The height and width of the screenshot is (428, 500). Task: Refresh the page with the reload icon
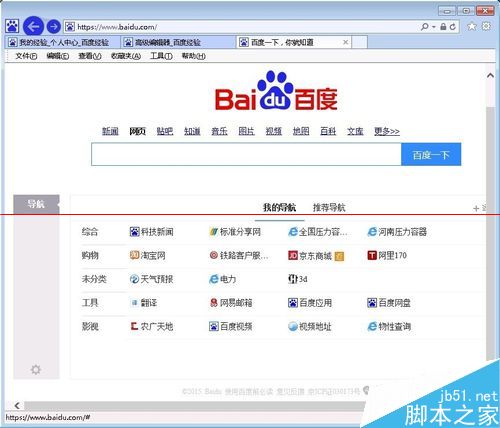pos(453,27)
